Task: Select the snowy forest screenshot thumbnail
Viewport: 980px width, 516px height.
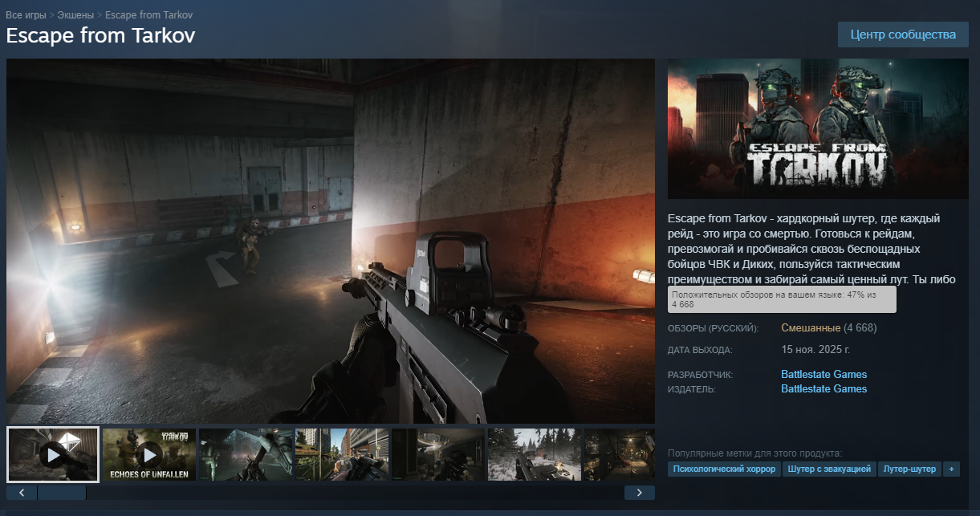Action: [534, 454]
